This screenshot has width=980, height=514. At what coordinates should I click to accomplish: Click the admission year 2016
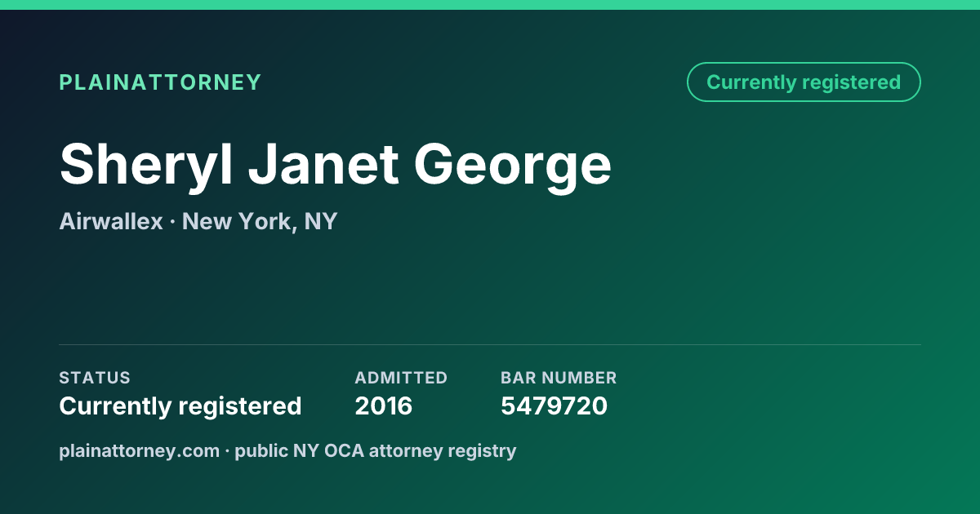[x=384, y=405]
